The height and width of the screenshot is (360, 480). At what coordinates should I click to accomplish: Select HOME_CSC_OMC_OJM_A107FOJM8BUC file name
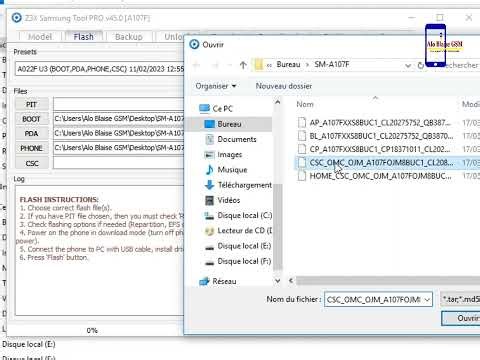click(x=381, y=176)
